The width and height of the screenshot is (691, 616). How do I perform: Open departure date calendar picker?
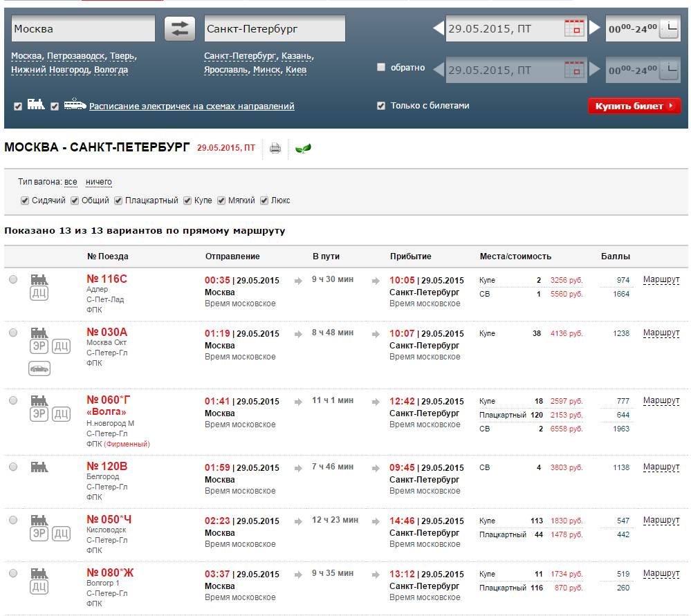574,28
